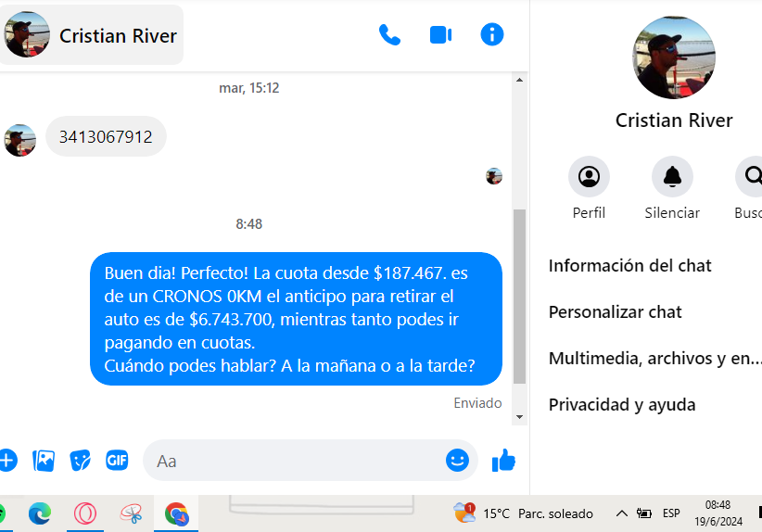
Task: Expand Personalizar chat section
Action: pos(616,312)
